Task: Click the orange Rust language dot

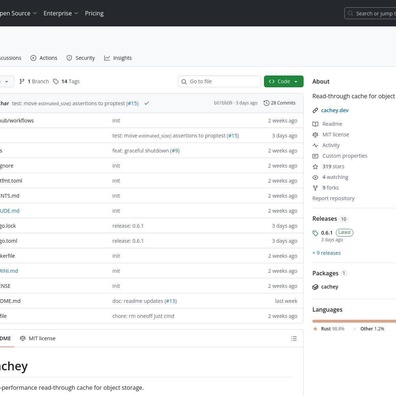Action: click(315, 329)
